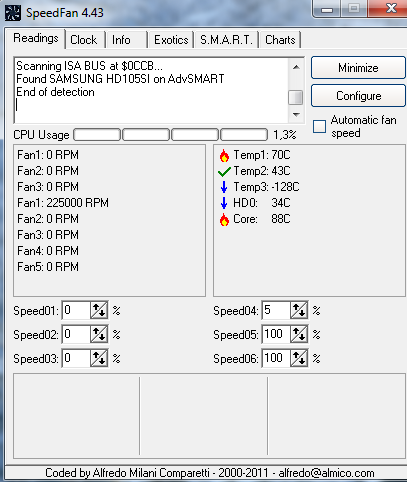The height and width of the screenshot is (482, 407).
Task: Click the 'Fan5: 0 RPM' reading
Action: pyautogui.click(x=48, y=267)
